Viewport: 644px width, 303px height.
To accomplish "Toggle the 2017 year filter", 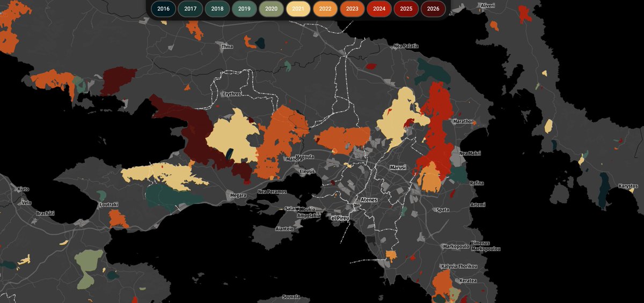I will [x=191, y=9].
